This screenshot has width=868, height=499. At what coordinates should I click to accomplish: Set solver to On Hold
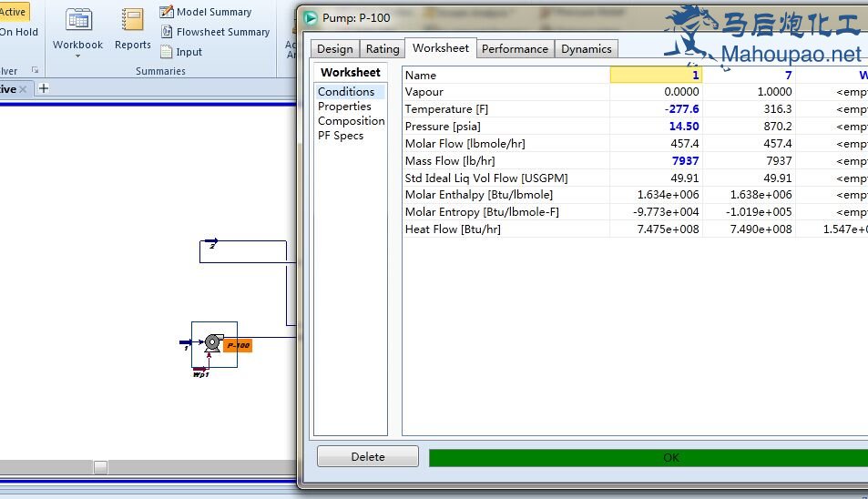18,32
